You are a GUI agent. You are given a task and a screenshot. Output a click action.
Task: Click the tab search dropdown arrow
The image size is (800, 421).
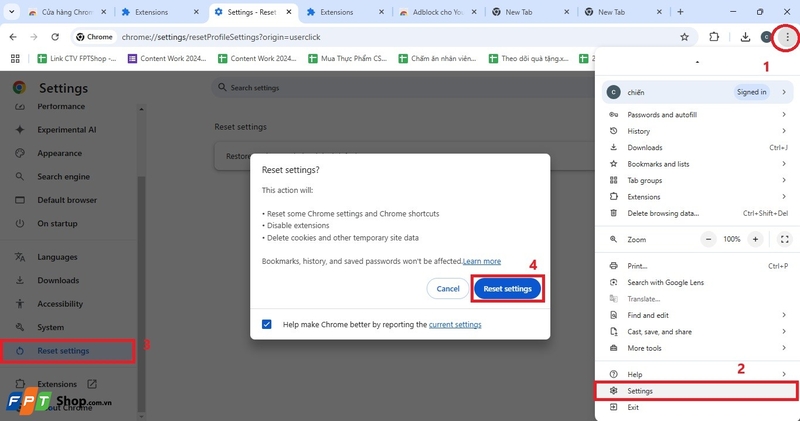pyautogui.click(x=11, y=12)
